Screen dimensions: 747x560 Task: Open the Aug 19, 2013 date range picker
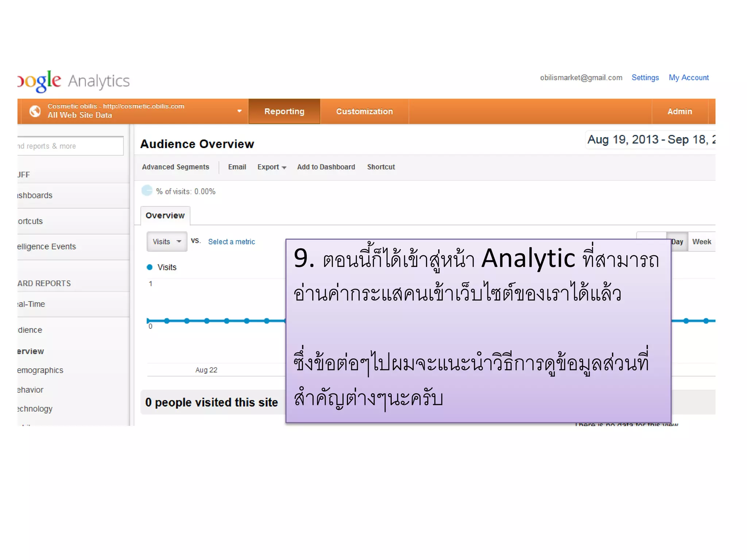651,140
